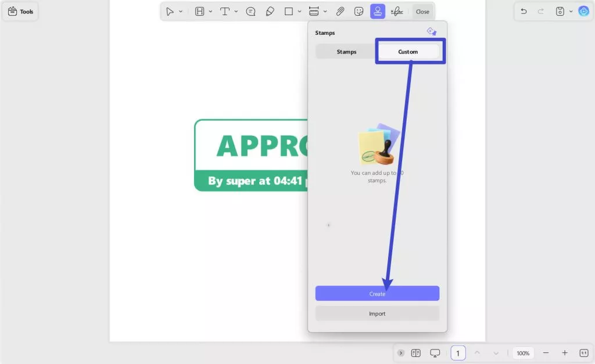Import a custom stamp
Viewport: 595px width, 364px height.
click(377, 313)
